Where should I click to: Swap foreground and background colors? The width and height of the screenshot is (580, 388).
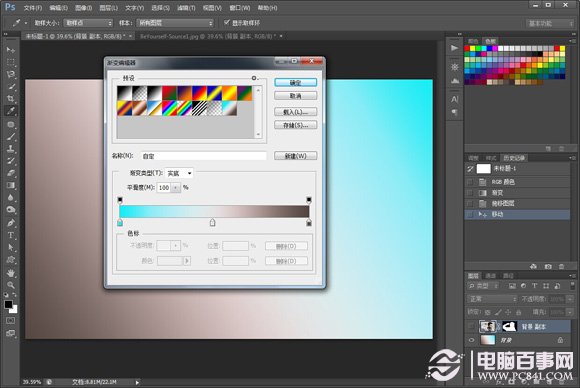pos(14,295)
